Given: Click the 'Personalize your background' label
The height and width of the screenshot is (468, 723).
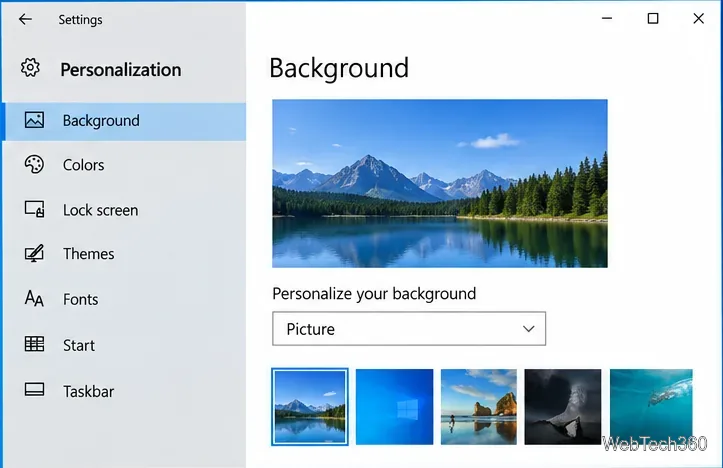Looking at the screenshot, I should click(374, 294).
